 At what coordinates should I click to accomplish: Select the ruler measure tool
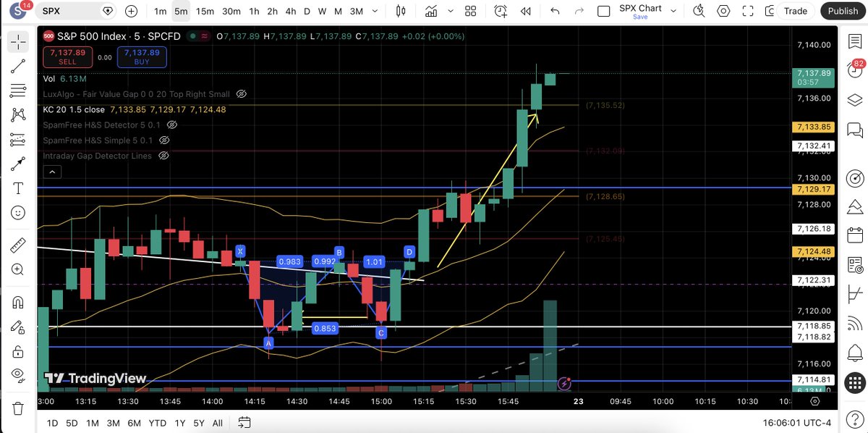(x=18, y=245)
